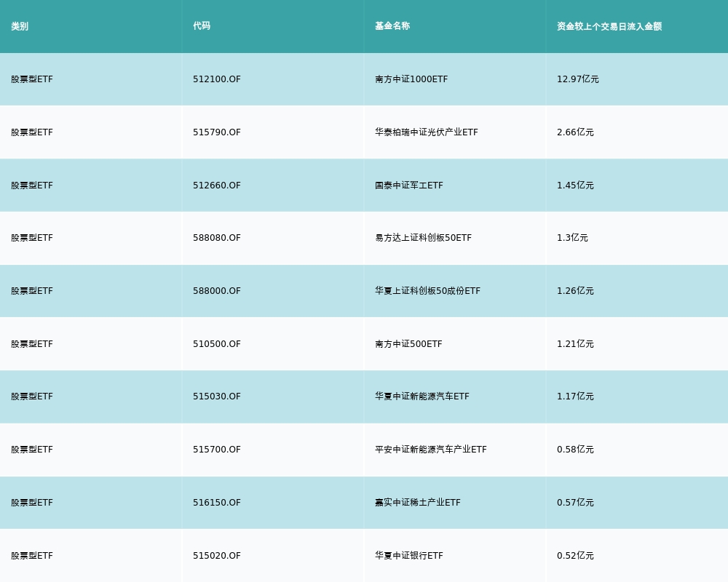Select code 510500.OF
The image size is (728, 582).
217,344
